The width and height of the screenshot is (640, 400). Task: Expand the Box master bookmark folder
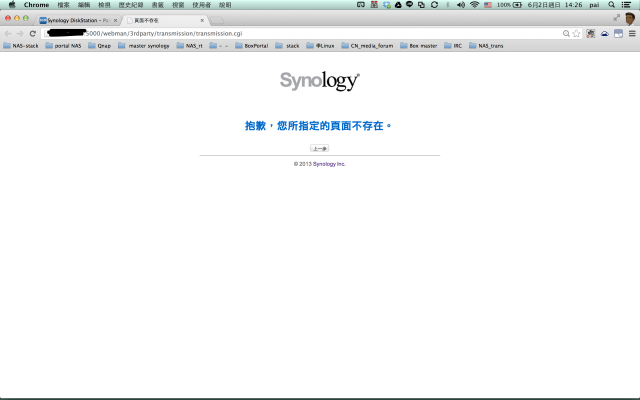[x=419, y=46]
